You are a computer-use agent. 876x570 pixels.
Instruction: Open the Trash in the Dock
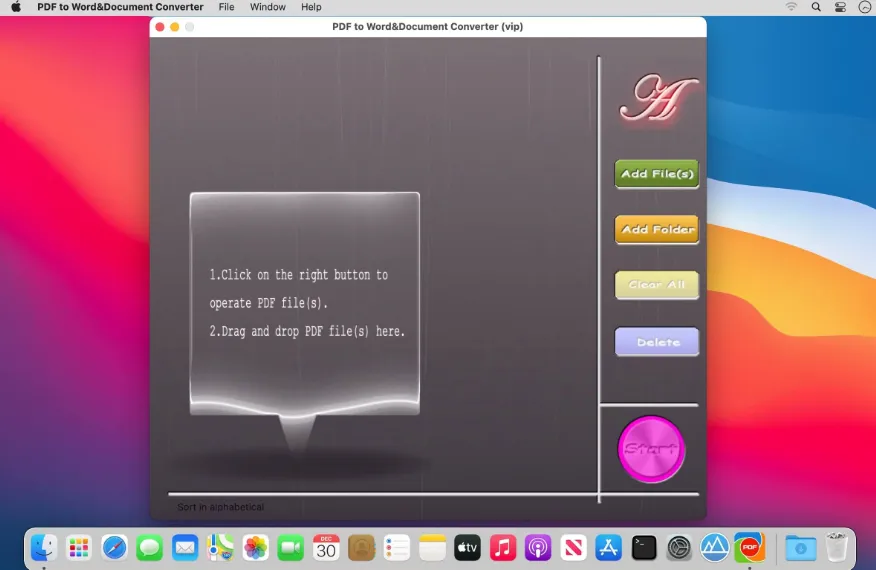coord(836,548)
